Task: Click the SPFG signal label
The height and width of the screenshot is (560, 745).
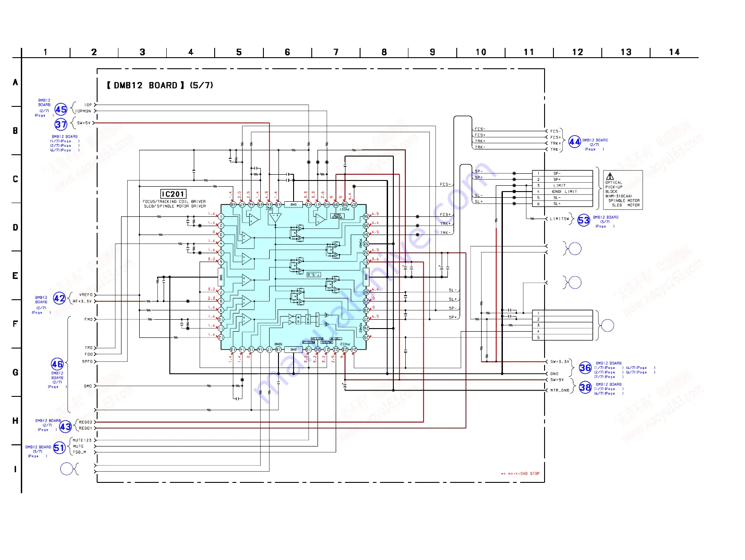Action: coord(87,361)
